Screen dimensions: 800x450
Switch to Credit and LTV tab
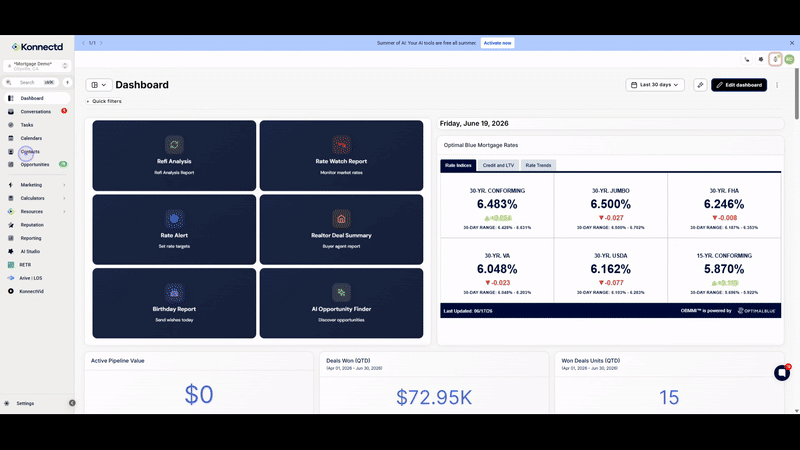point(498,165)
